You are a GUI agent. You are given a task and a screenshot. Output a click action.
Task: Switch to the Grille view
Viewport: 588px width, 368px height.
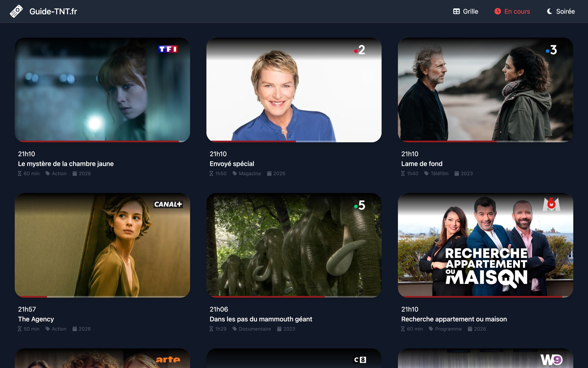point(465,11)
